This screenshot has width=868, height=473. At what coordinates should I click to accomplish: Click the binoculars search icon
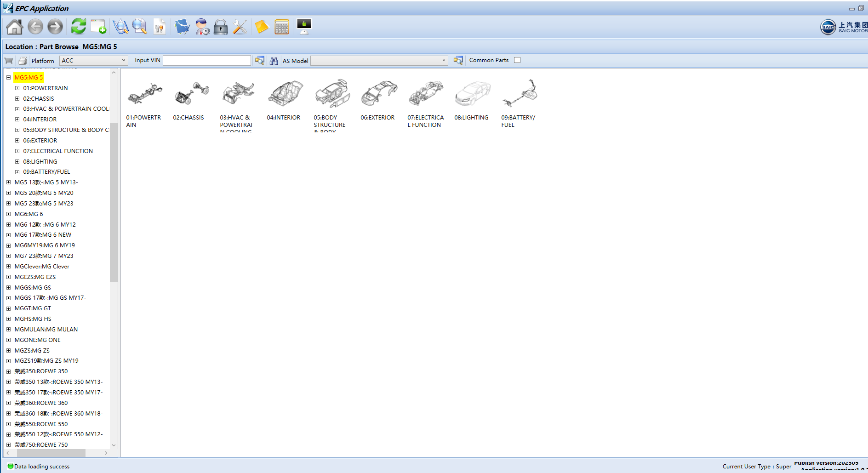(274, 61)
